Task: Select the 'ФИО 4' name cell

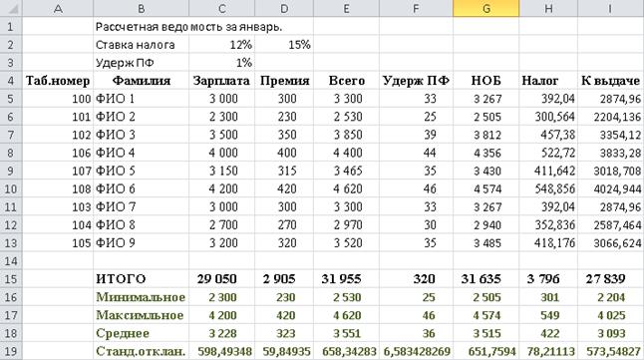Action: (x=141, y=153)
